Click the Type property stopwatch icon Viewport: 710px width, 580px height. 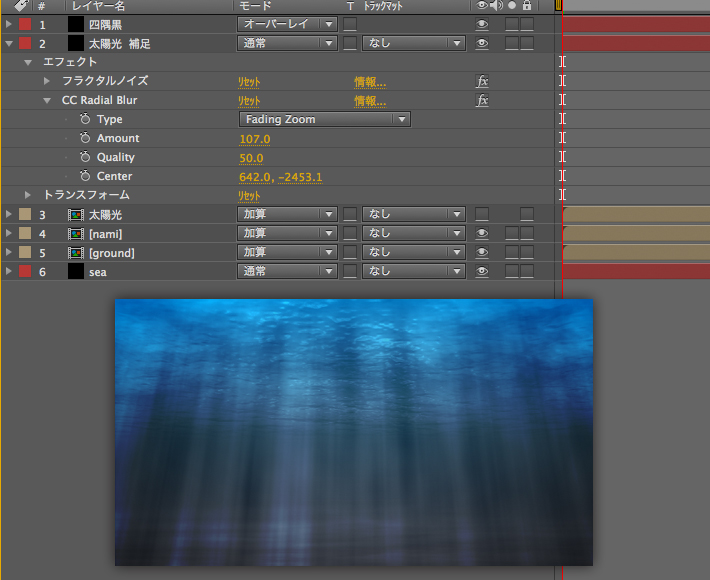(85, 119)
